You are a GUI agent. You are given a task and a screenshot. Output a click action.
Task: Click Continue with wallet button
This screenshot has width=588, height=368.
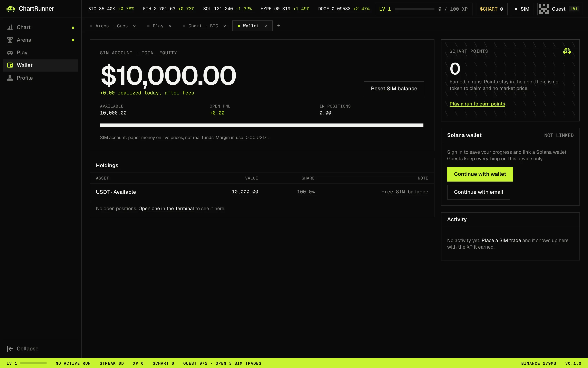click(480, 174)
